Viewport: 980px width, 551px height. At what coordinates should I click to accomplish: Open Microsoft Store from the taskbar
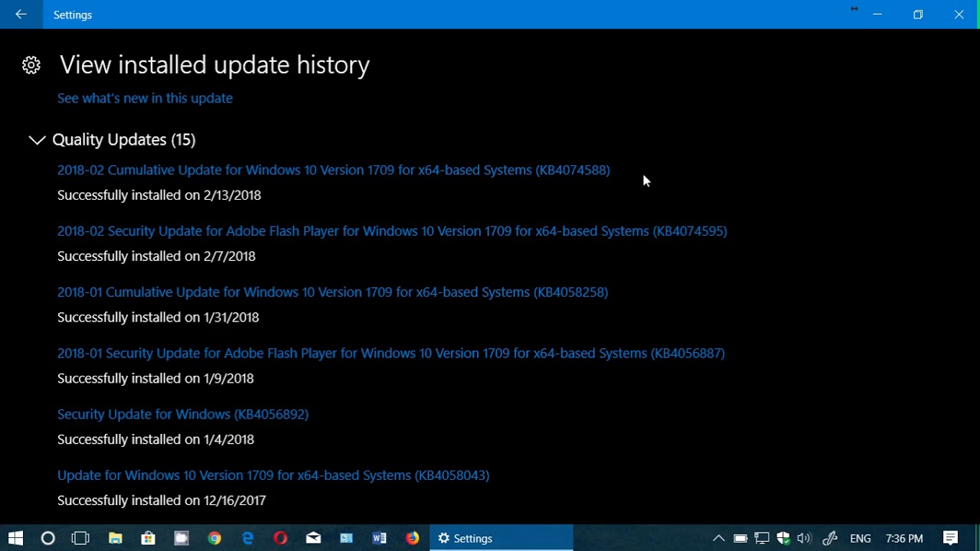coord(149,538)
